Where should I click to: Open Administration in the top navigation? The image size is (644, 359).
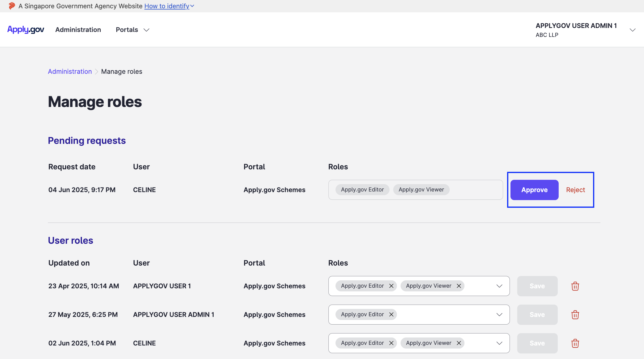pyautogui.click(x=78, y=30)
